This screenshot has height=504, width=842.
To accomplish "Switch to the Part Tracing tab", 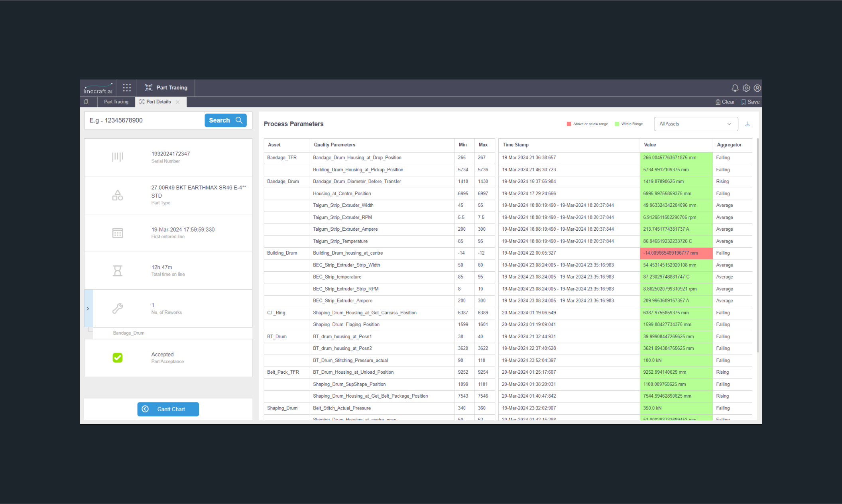I will pos(116,102).
